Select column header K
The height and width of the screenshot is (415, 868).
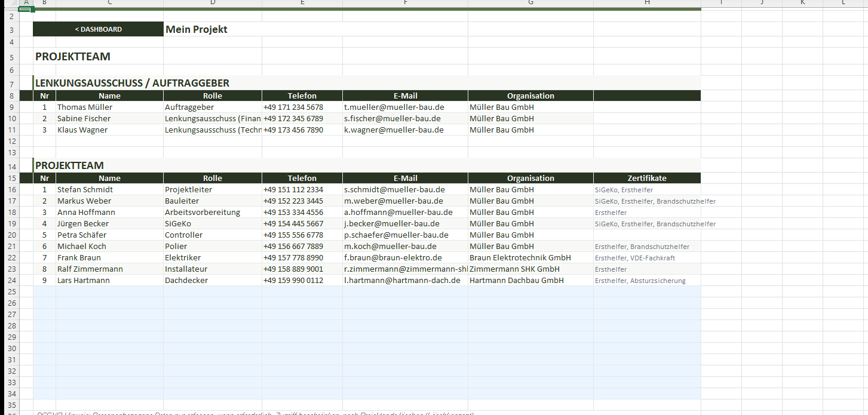click(x=802, y=3)
